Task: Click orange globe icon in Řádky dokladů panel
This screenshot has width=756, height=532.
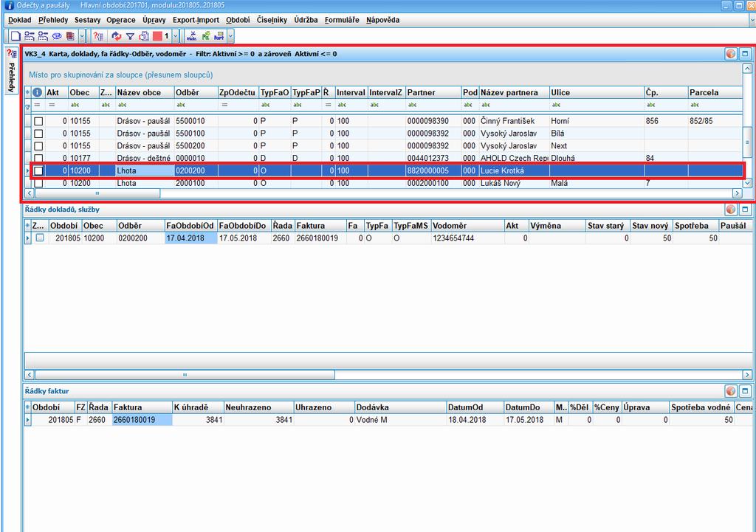Action: (731, 210)
